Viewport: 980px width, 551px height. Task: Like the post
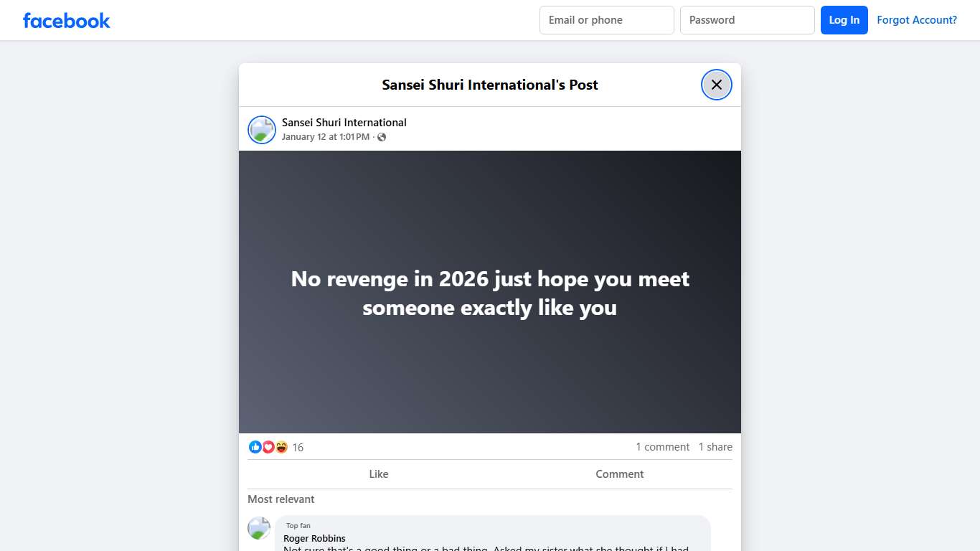pos(378,474)
